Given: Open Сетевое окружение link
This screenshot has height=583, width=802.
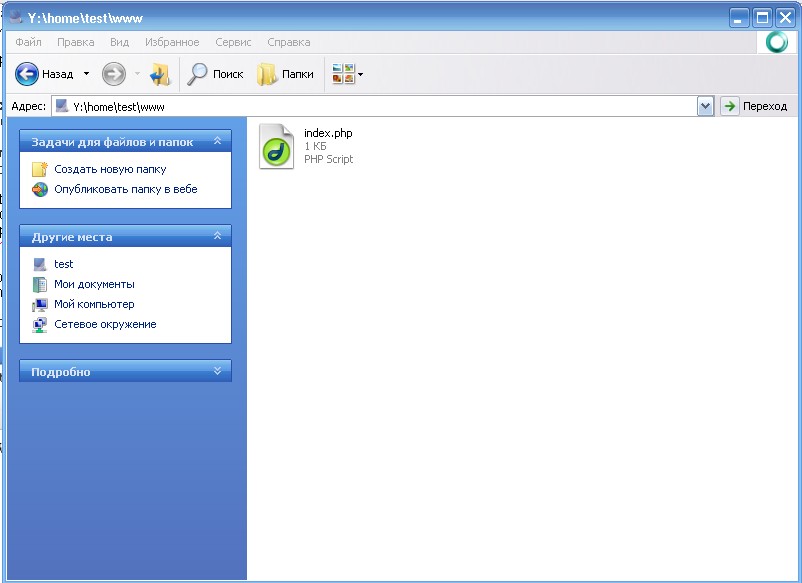Looking at the screenshot, I should tap(105, 324).
